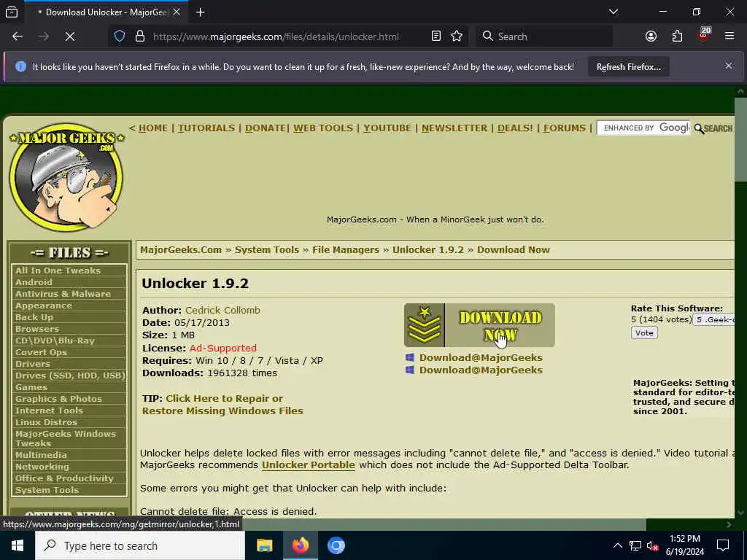Viewport: 747px width, 560px height.
Task: Click Unlocker 1.9.2 in the breadcrumb
Action: pos(427,249)
